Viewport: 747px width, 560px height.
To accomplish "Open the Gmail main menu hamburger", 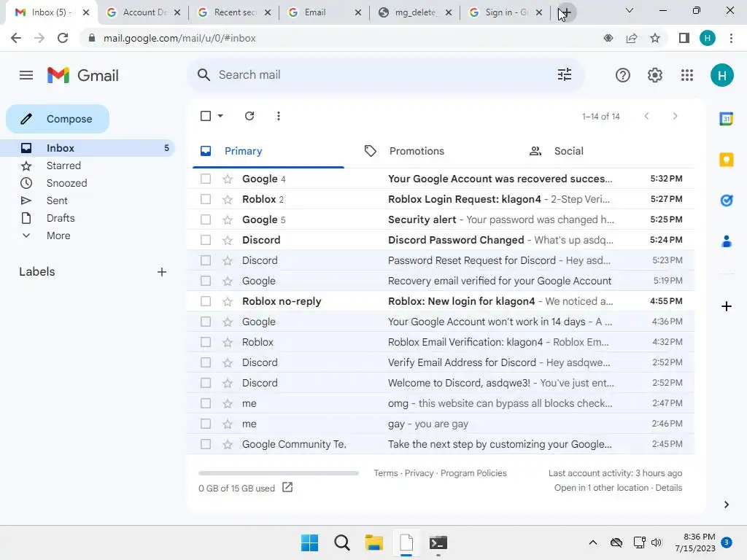I will (x=26, y=75).
